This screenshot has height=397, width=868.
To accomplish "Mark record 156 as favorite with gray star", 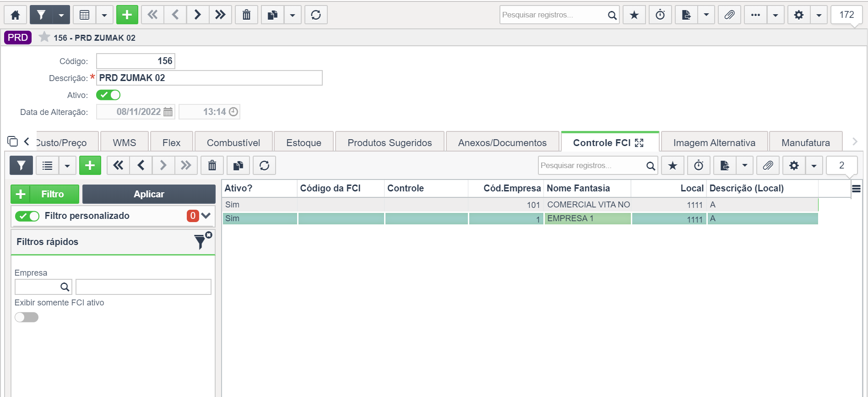I will click(44, 37).
